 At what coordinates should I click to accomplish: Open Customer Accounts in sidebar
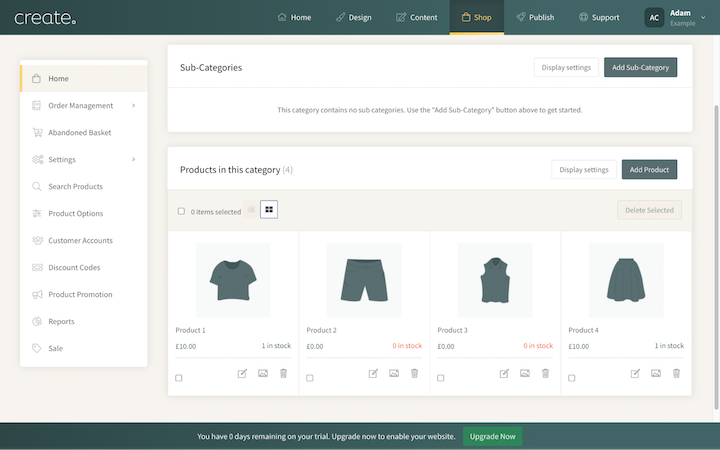84,241
